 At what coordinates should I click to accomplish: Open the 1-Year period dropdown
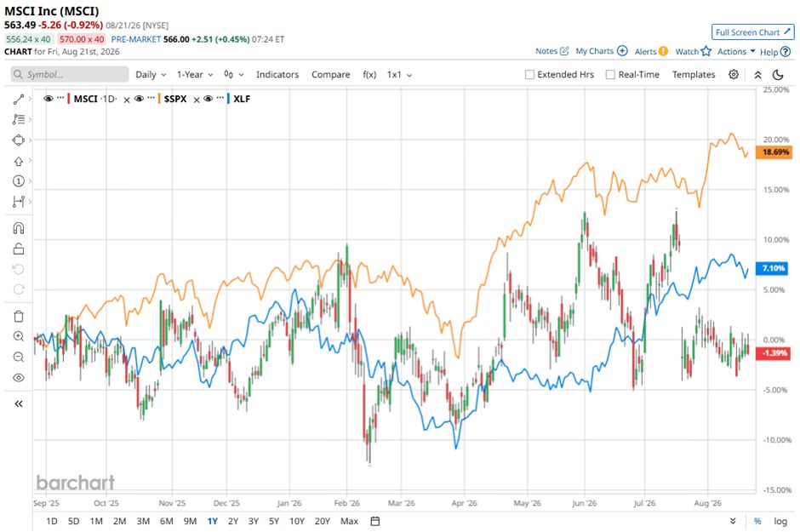[195, 74]
